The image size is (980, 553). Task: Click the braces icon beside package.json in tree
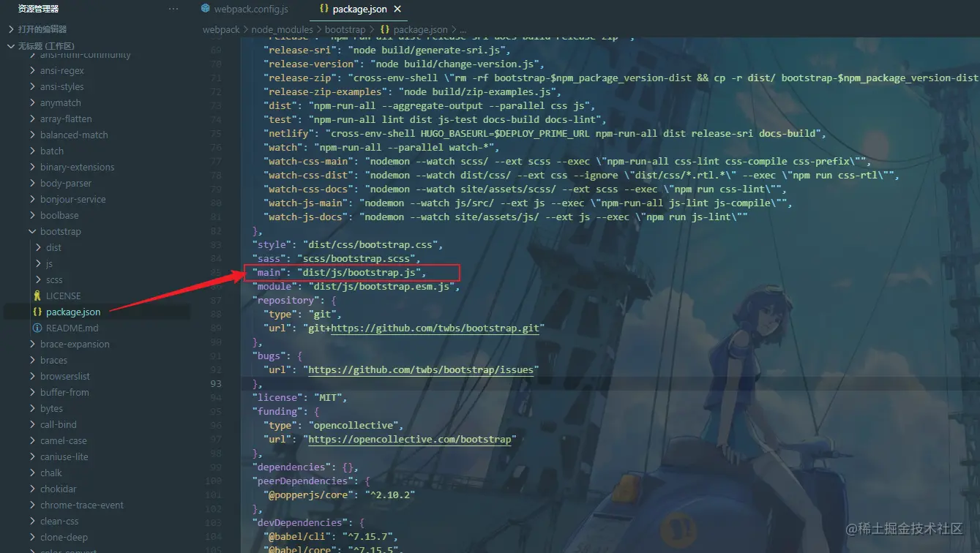(x=37, y=312)
